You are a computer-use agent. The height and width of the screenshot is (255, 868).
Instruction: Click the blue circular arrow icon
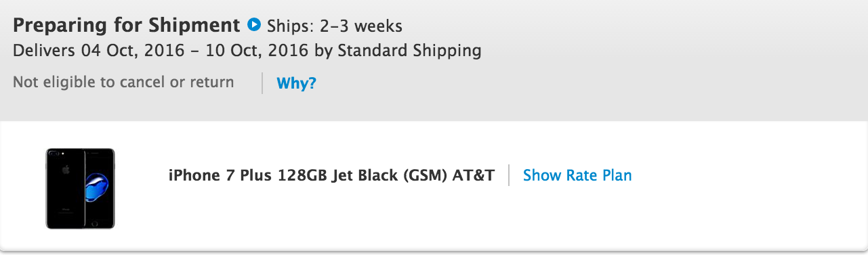pos(254,26)
